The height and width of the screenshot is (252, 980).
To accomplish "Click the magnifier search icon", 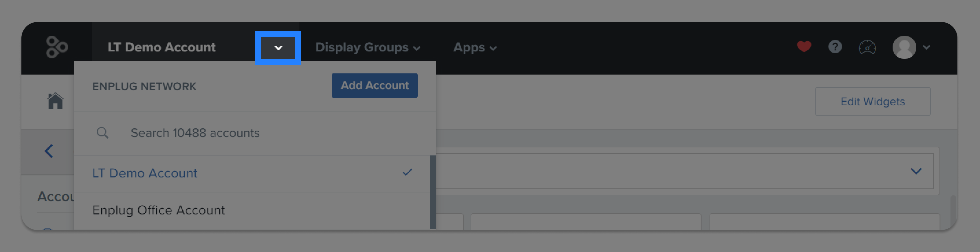I will pos(102,133).
